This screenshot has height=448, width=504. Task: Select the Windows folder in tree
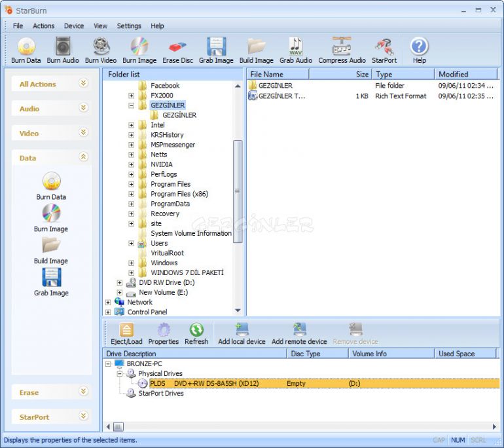tap(164, 263)
